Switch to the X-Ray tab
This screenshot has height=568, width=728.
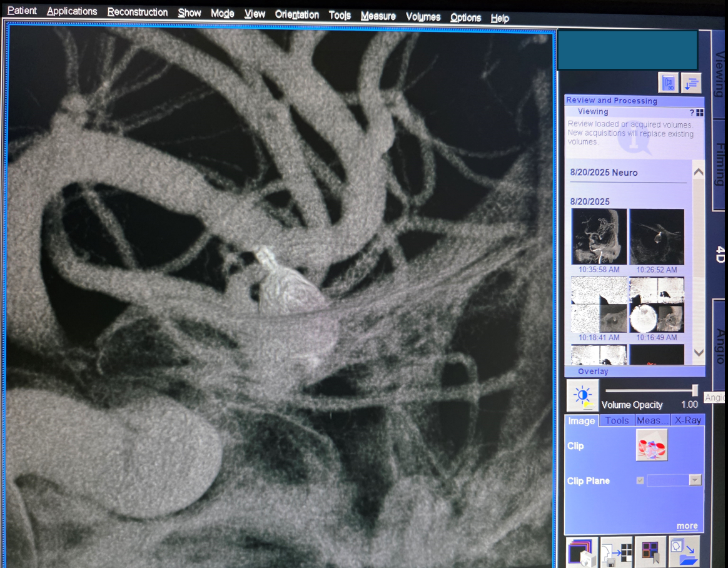tap(687, 420)
